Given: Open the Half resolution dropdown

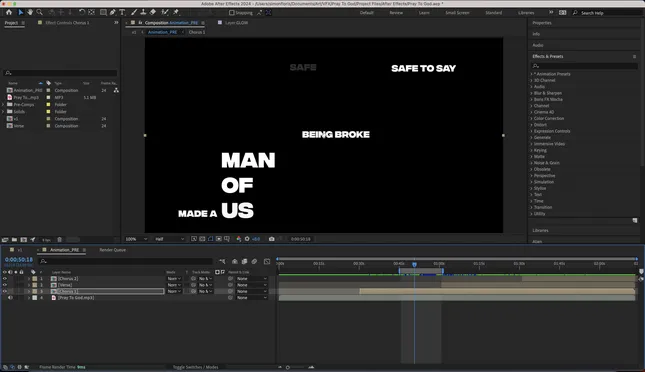Looking at the screenshot, I should point(169,239).
